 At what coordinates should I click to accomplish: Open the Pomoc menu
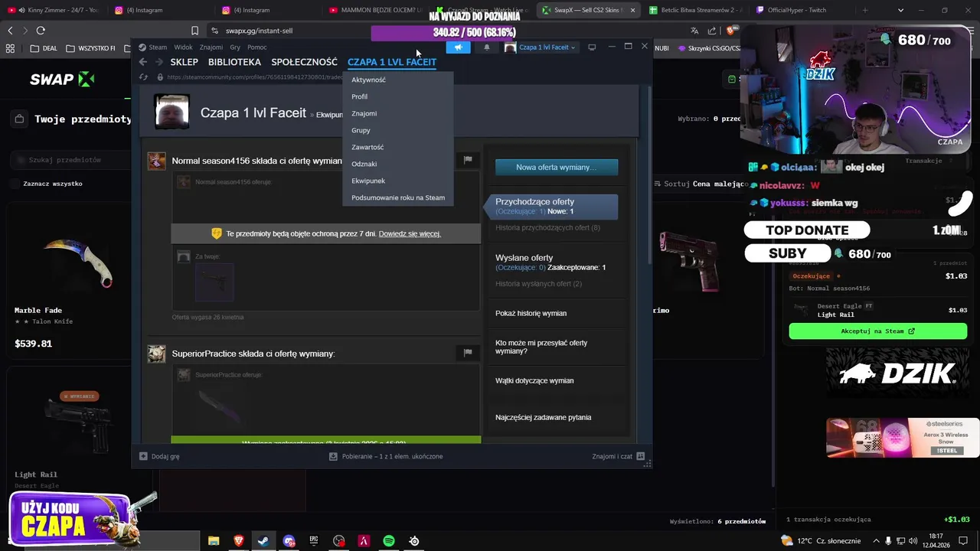pyautogui.click(x=257, y=47)
